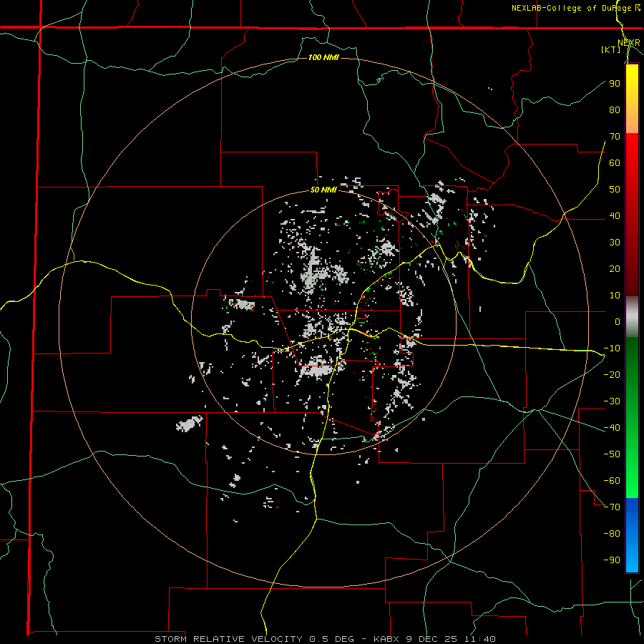Click the large gray echo cluster near radar center
644x644 pixels.
[316, 371]
